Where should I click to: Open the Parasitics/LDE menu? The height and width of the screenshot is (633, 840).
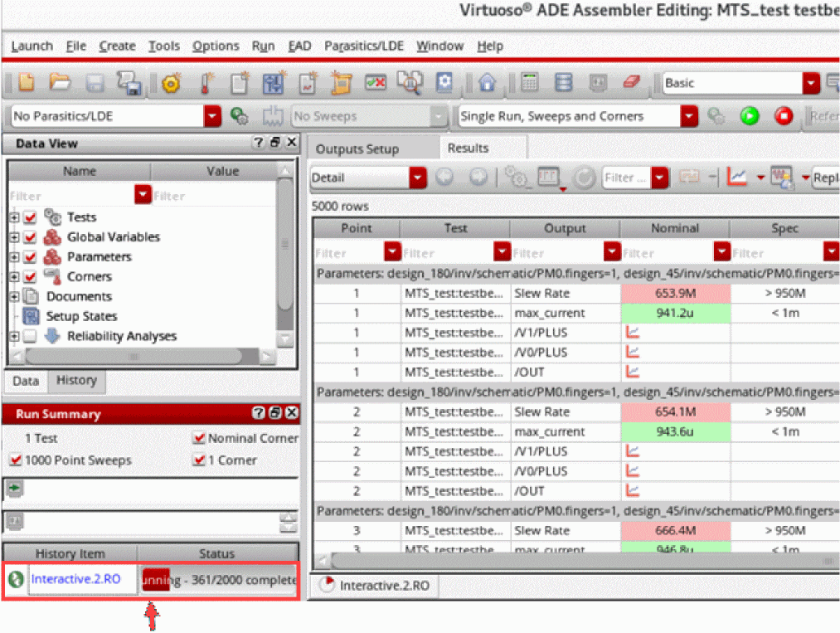pos(364,46)
